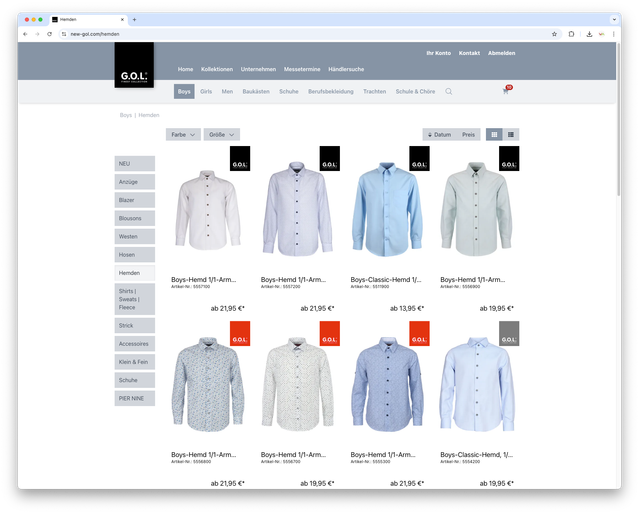Screen dimensions: 640x514
Task: Open the light blue Boys-Classic-Hemd thumbnail
Action: [x=386, y=210]
